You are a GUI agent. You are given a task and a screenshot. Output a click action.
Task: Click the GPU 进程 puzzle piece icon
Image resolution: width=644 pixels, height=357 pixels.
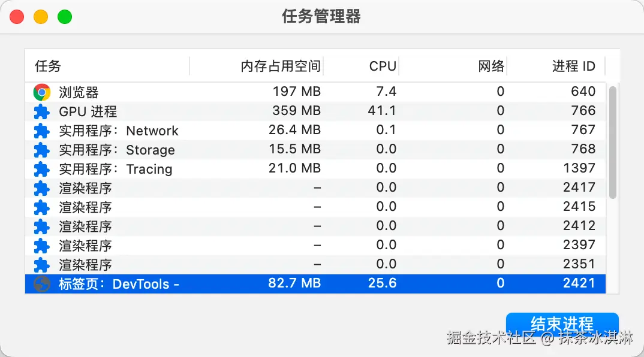[41, 111]
